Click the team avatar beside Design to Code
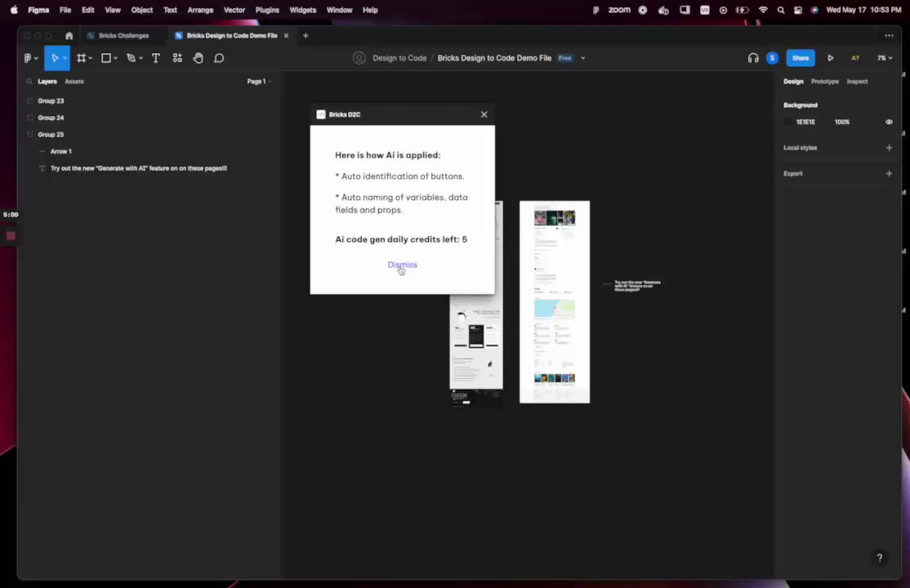The width and height of the screenshot is (910, 588). [x=359, y=58]
